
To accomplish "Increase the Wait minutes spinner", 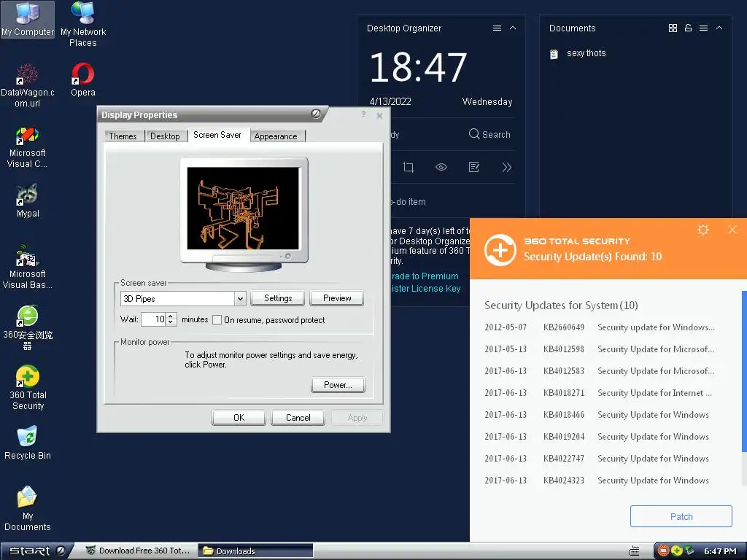I will (x=171, y=316).
